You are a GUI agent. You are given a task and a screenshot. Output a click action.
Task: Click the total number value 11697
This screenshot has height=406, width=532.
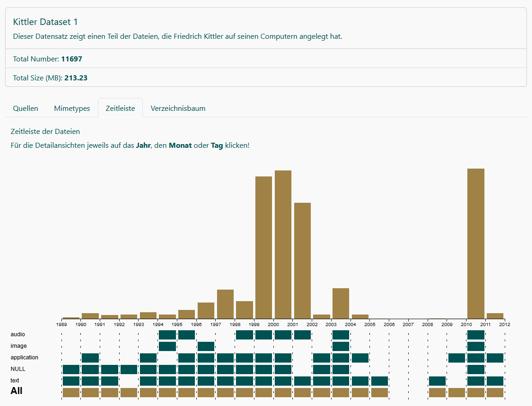click(x=72, y=59)
